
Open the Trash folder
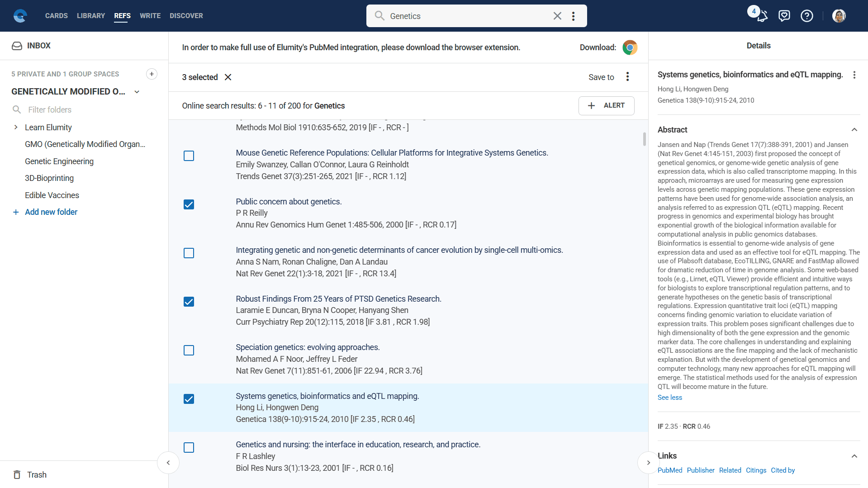pos(36,474)
